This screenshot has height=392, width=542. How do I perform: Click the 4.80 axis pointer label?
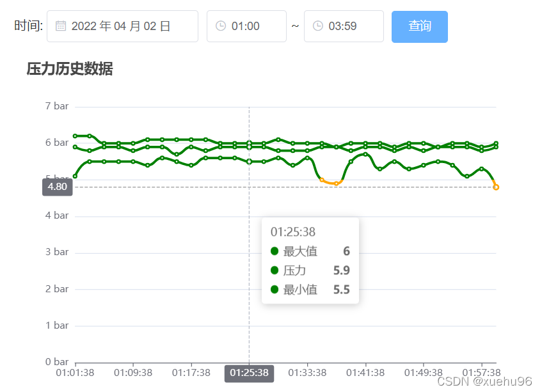point(58,187)
